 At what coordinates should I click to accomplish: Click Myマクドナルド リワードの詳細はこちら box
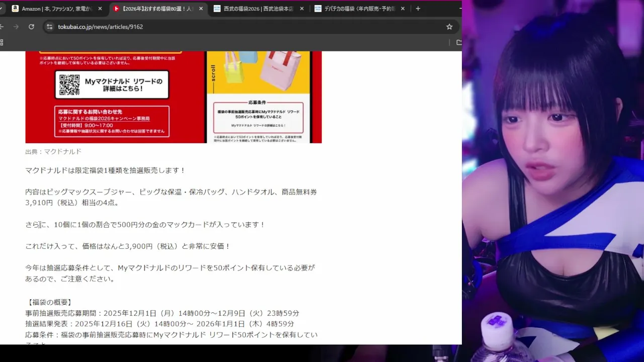pos(112,84)
